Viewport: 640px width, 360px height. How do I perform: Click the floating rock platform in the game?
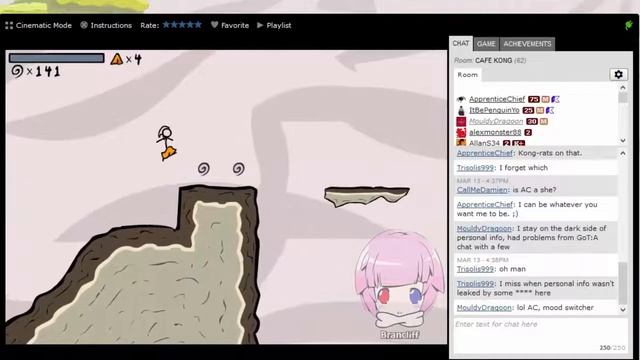tap(367, 196)
